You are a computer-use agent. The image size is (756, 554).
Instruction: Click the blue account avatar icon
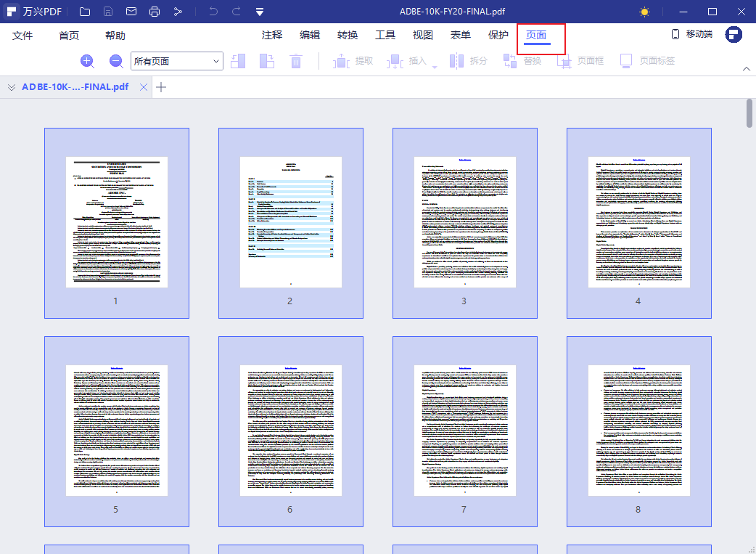734,35
